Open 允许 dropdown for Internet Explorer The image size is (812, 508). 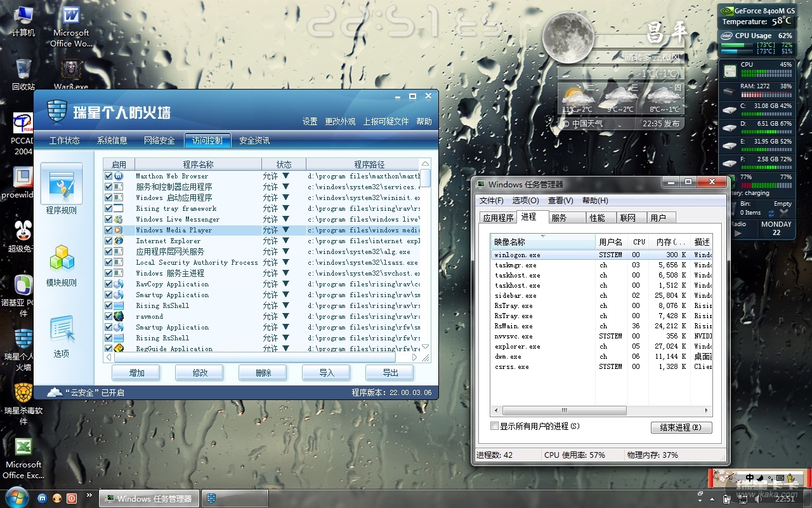(285, 241)
